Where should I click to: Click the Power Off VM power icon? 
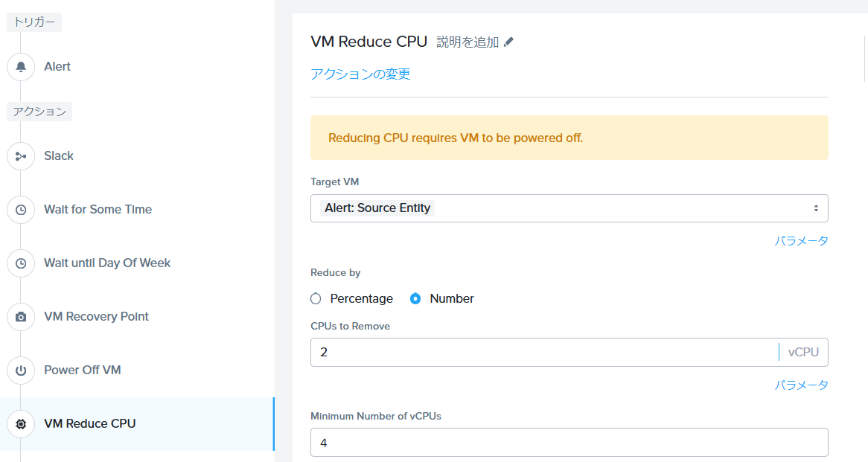point(21,370)
